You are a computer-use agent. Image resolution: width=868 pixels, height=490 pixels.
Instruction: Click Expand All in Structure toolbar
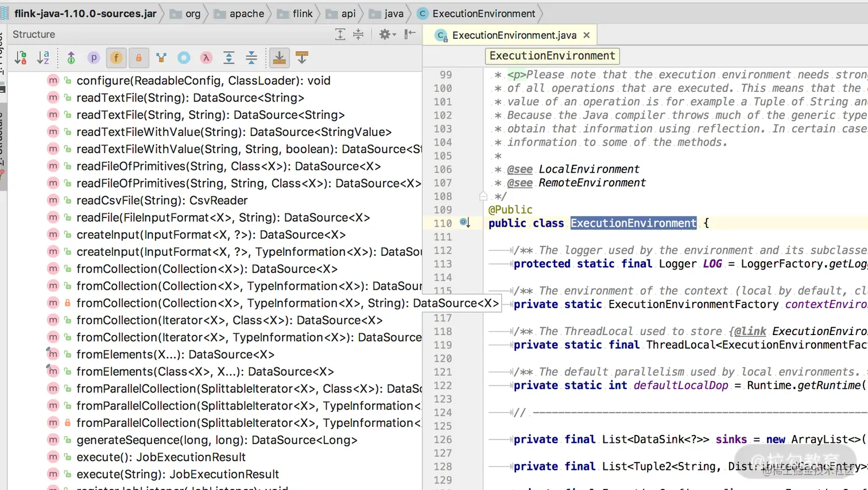229,57
